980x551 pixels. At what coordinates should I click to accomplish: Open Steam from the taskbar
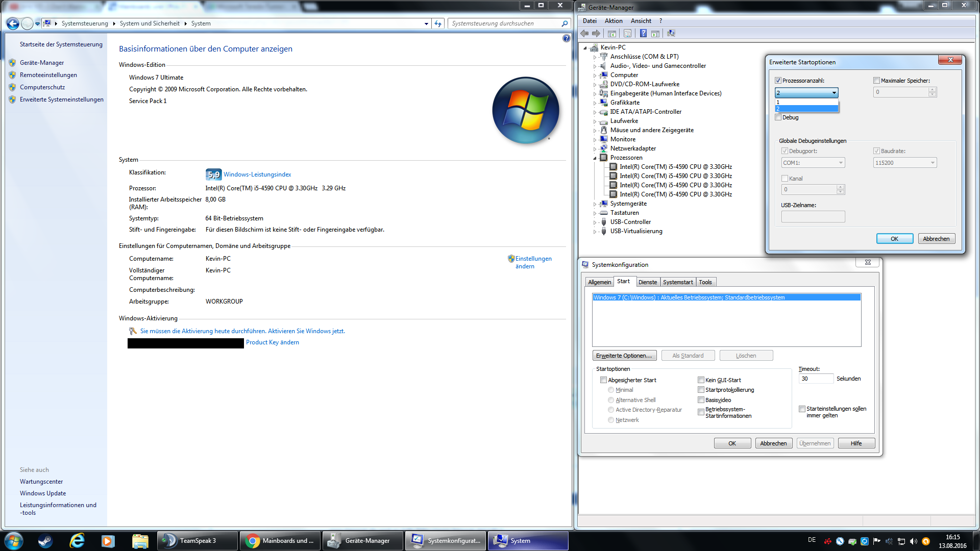pyautogui.click(x=45, y=540)
